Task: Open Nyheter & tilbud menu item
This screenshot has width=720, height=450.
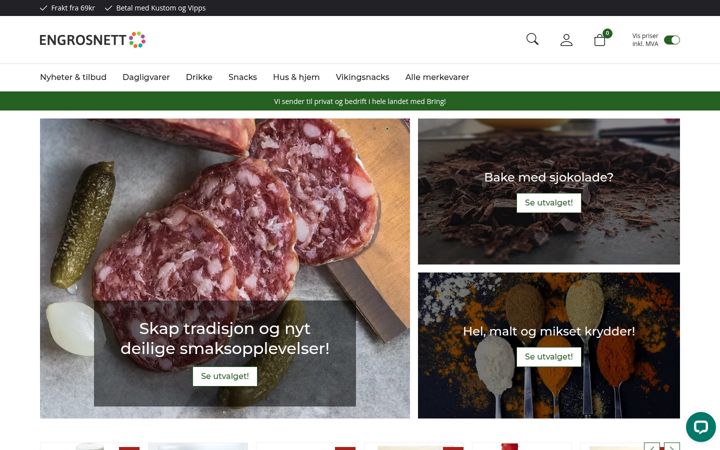Action: pos(73,77)
